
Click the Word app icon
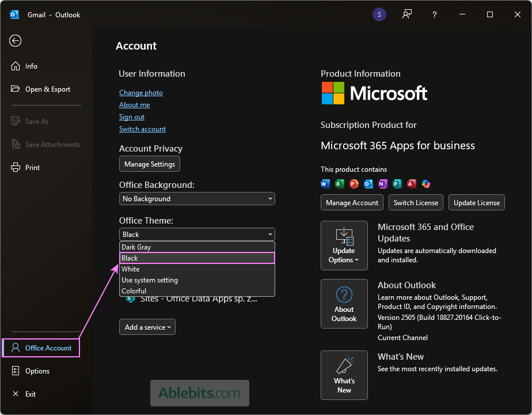(325, 184)
